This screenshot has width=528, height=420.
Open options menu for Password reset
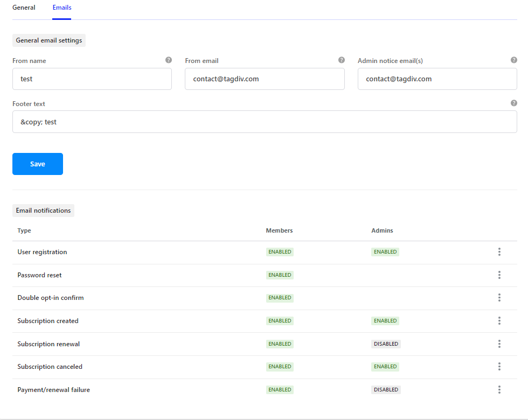coord(499,275)
